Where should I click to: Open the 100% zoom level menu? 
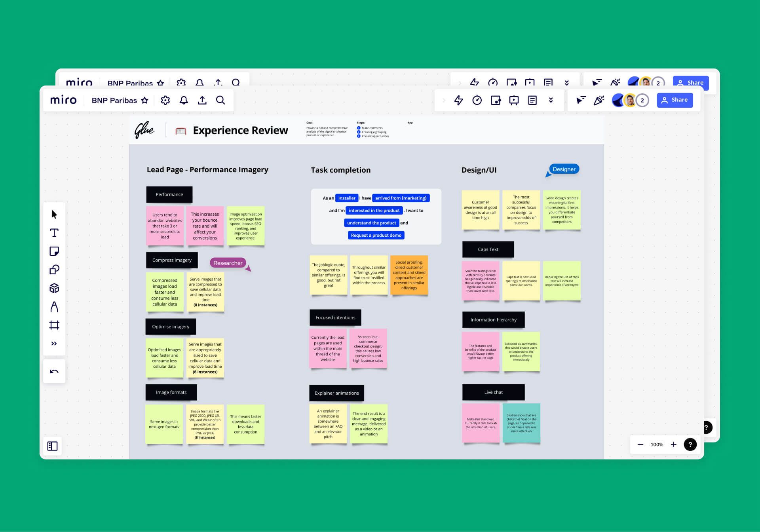point(657,445)
